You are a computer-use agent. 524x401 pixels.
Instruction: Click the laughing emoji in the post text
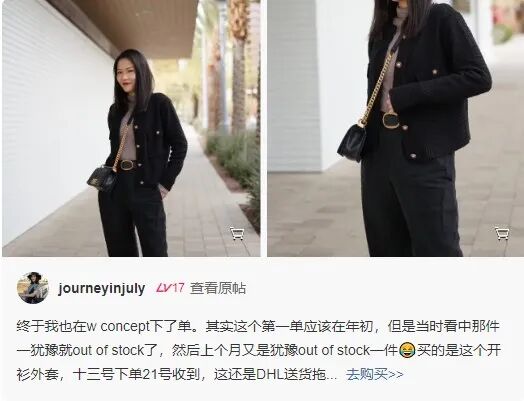407,351
